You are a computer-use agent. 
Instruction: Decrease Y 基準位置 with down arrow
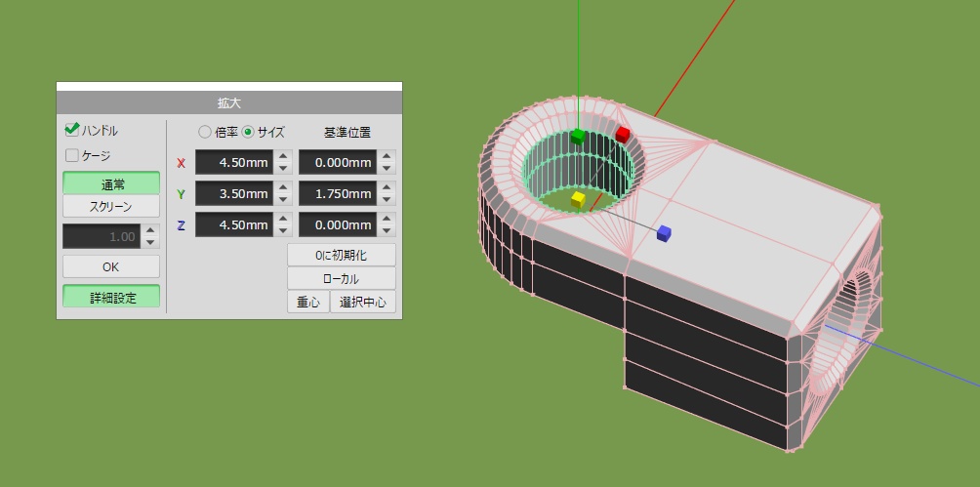click(387, 200)
